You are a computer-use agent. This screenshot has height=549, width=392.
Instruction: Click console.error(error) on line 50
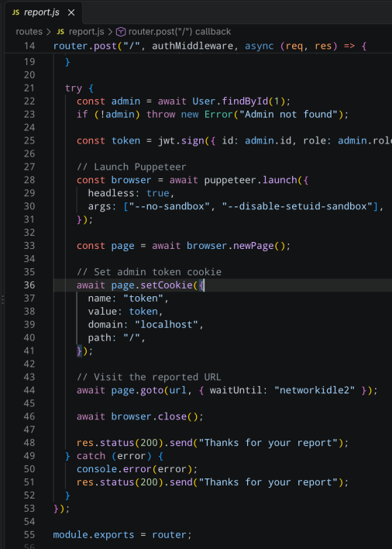point(134,470)
